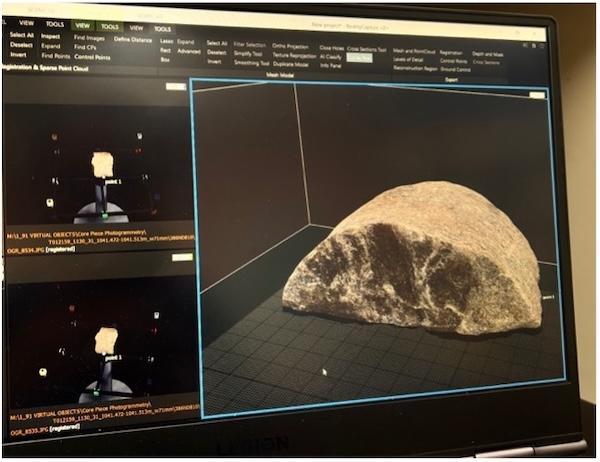The width and height of the screenshot is (600, 462).
Task: Click the Ground Control export option
Action: pos(455,70)
